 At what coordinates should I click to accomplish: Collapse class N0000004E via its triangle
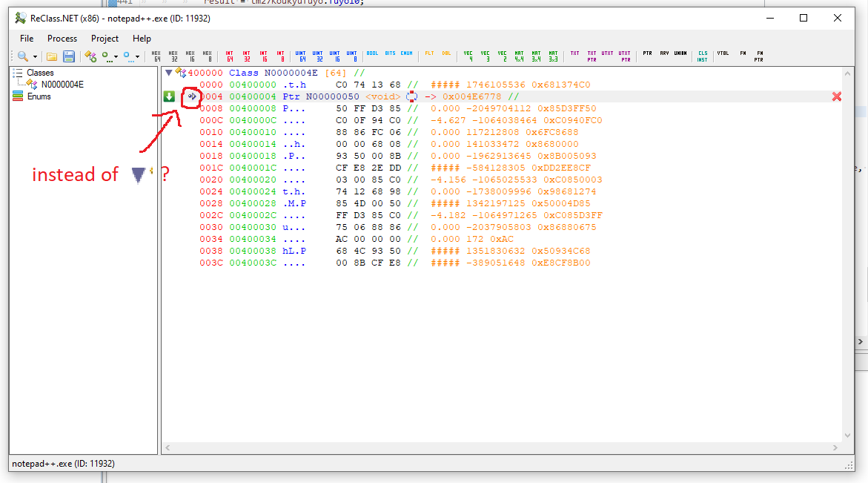point(169,73)
